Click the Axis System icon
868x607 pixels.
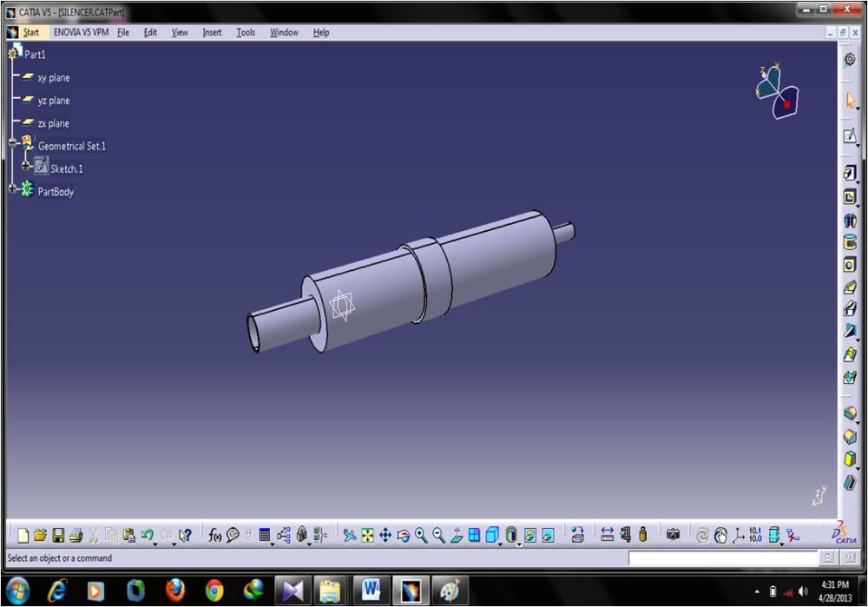click(x=739, y=535)
